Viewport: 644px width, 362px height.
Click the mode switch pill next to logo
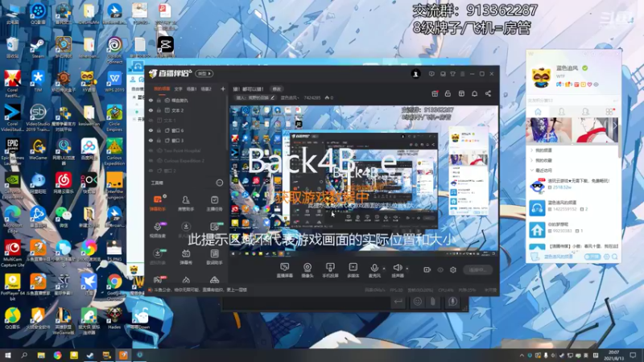pos(204,73)
